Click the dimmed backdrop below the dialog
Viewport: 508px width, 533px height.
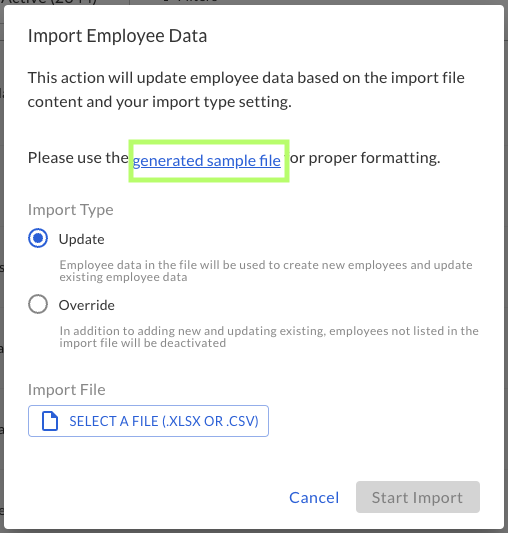click(x=254, y=531)
